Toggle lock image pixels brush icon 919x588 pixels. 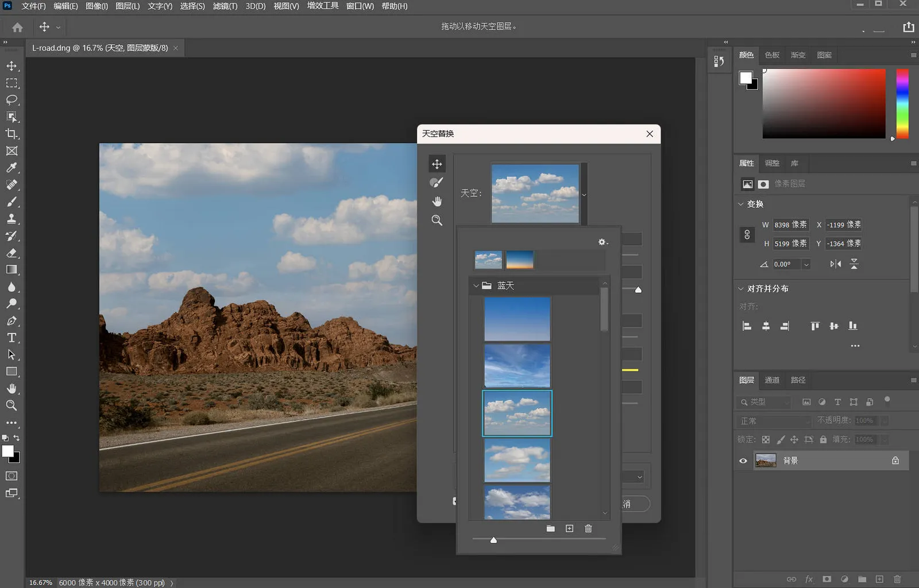pos(780,439)
